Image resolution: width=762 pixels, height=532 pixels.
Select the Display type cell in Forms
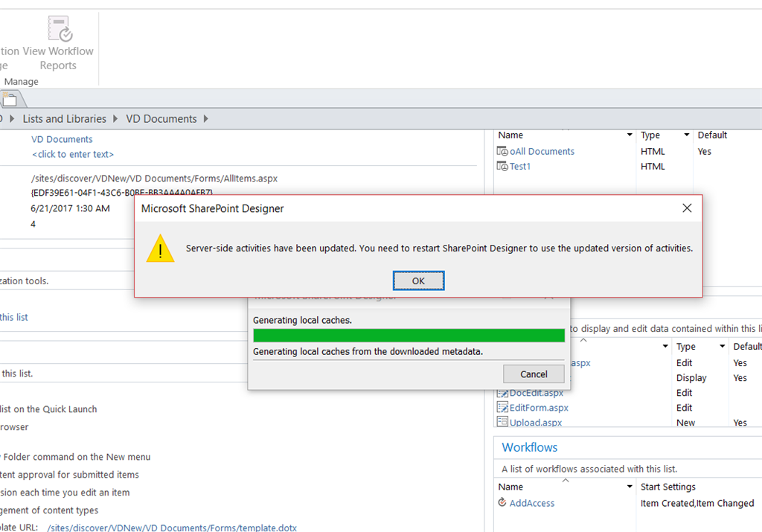point(691,378)
